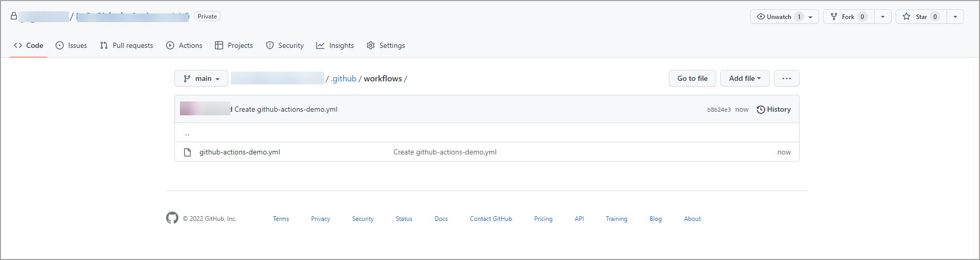Screen dimensions: 980x260
Task: Open the Terms footer link
Action: pyautogui.click(x=281, y=219)
